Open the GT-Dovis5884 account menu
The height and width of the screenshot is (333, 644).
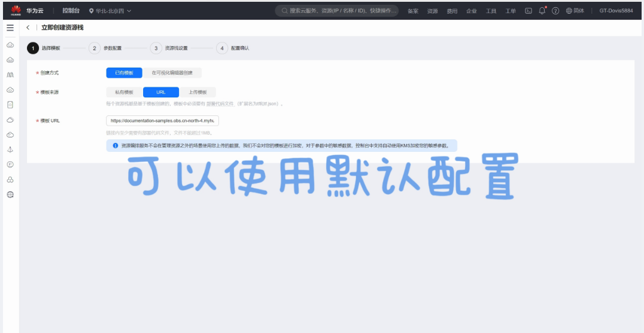coord(616,11)
